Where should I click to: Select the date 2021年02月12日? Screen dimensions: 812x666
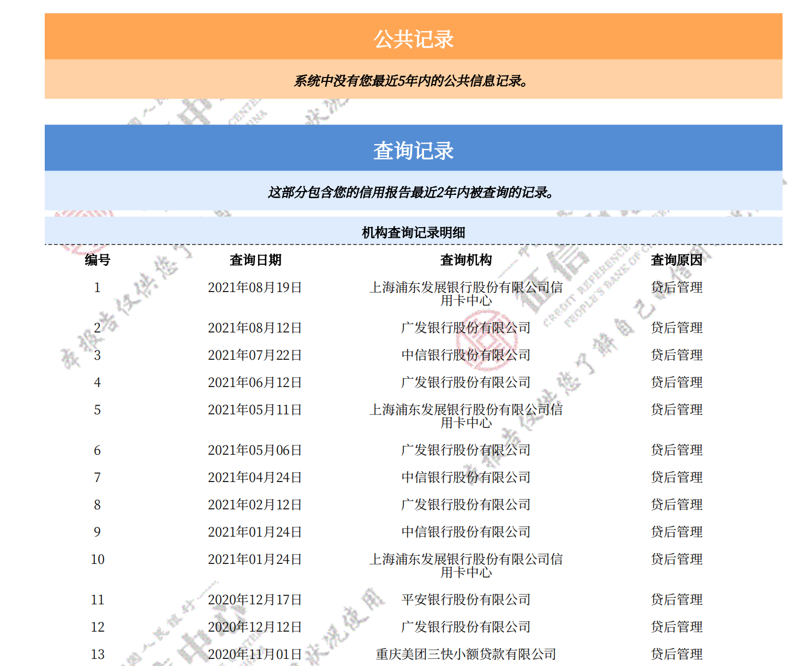pos(255,505)
